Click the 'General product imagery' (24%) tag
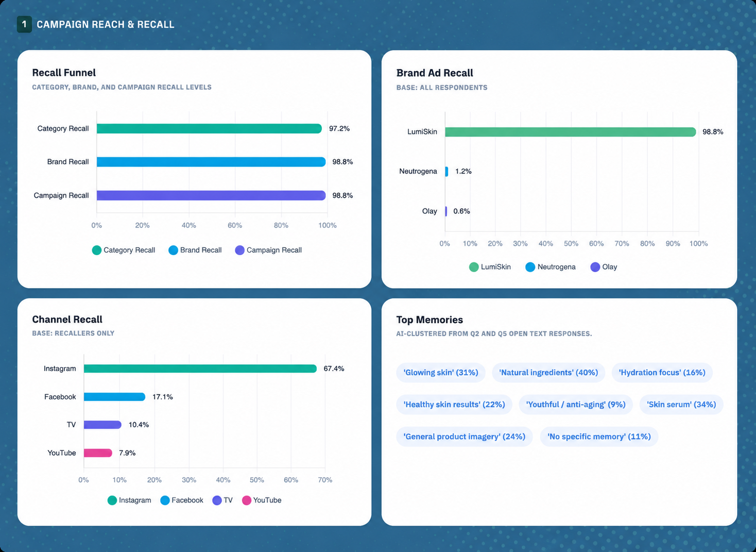The width and height of the screenshot is (756, 552). [465, 437]
